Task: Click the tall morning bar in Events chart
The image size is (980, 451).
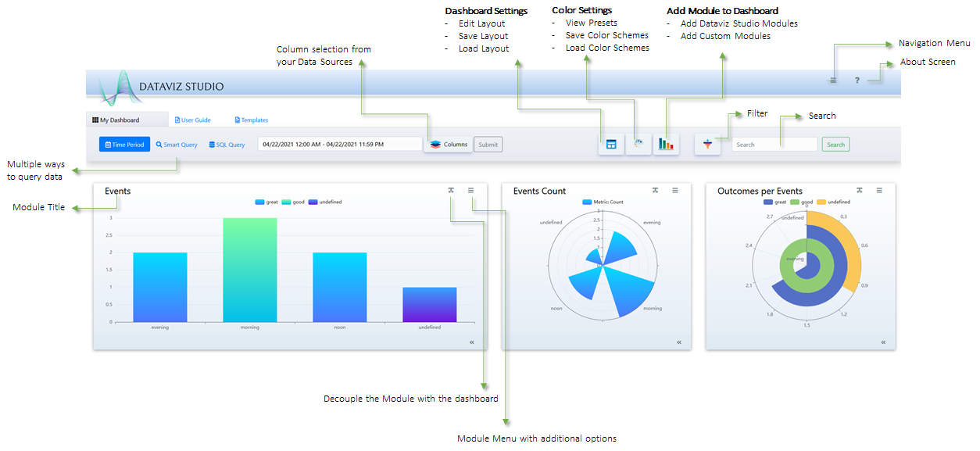Action: (x=250, y=270)
